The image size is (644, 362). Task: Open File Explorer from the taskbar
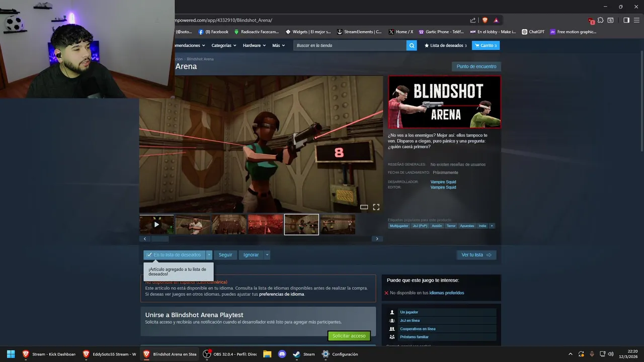(x=267, y=354)
